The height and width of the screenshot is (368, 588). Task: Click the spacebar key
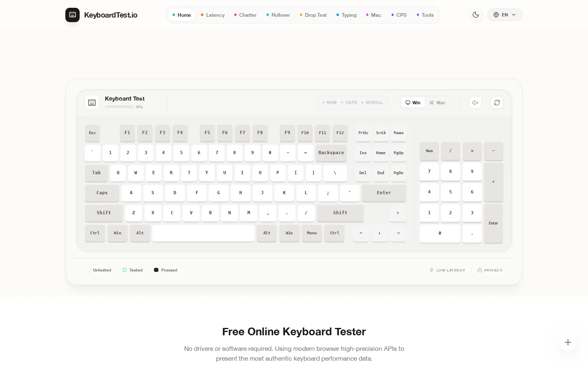pos(203,233)
